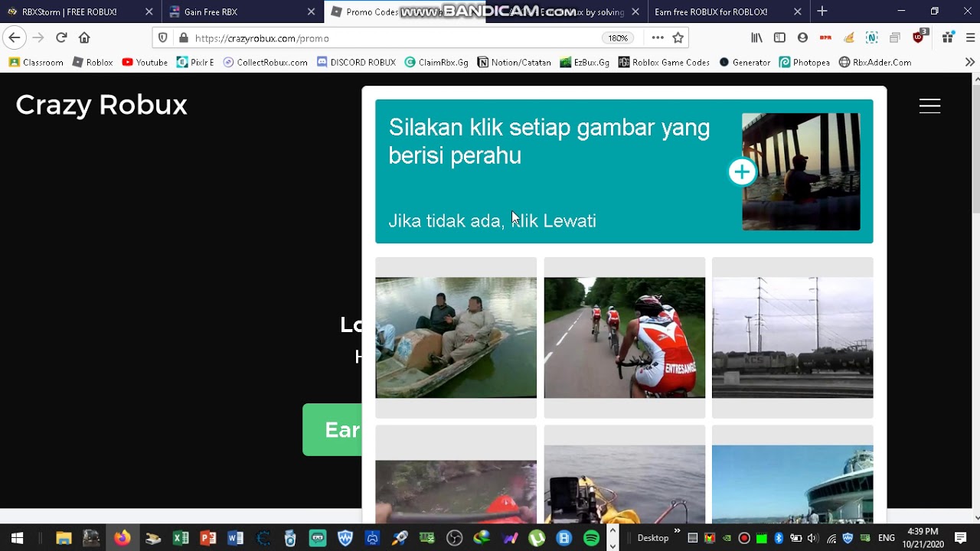Image resolution: width=980 pixels, height=551 pixels.
Task: Open the N extension icon
Action: point(871,37)
